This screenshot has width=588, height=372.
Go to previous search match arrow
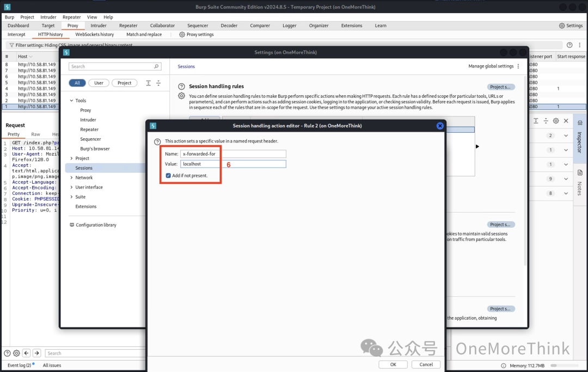(26, 353)
